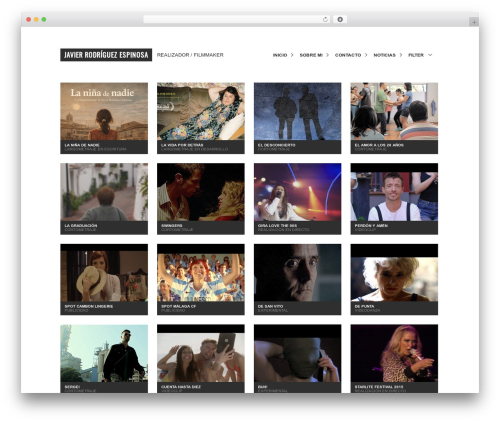The width and height of the screenshot is (500, 423).
Task: Open the Contacto menu item
Action: [x=348, y=55]
